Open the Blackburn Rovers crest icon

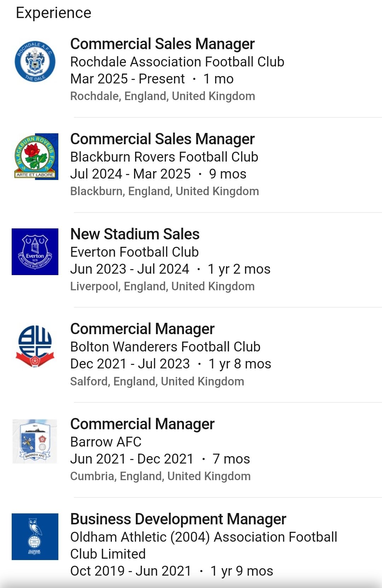tap(35, 157)
